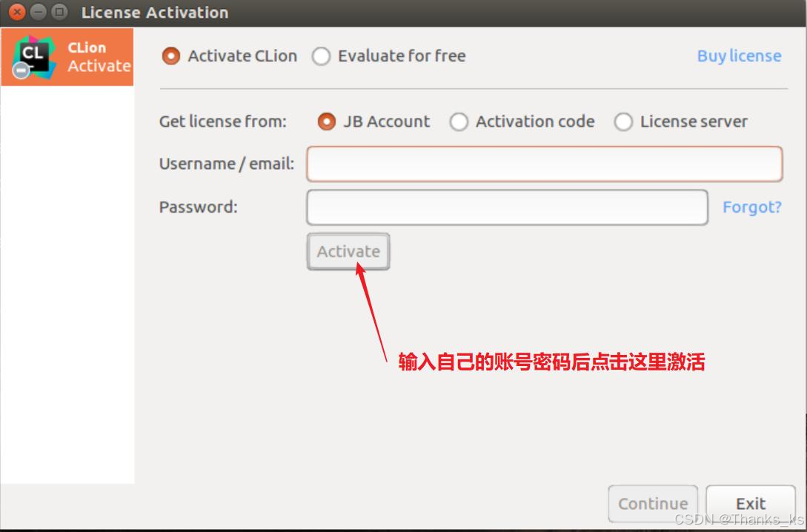807x532 pixels.
Task: Open the Forgot? password link
Action: (752, 207)
